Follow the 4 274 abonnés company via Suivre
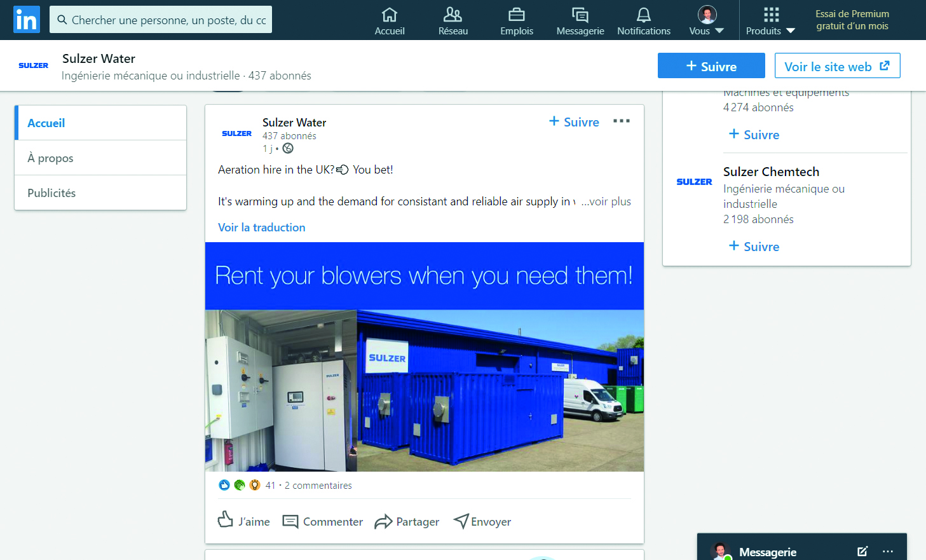Screen dimensions: 926x560 pos(754,134)
